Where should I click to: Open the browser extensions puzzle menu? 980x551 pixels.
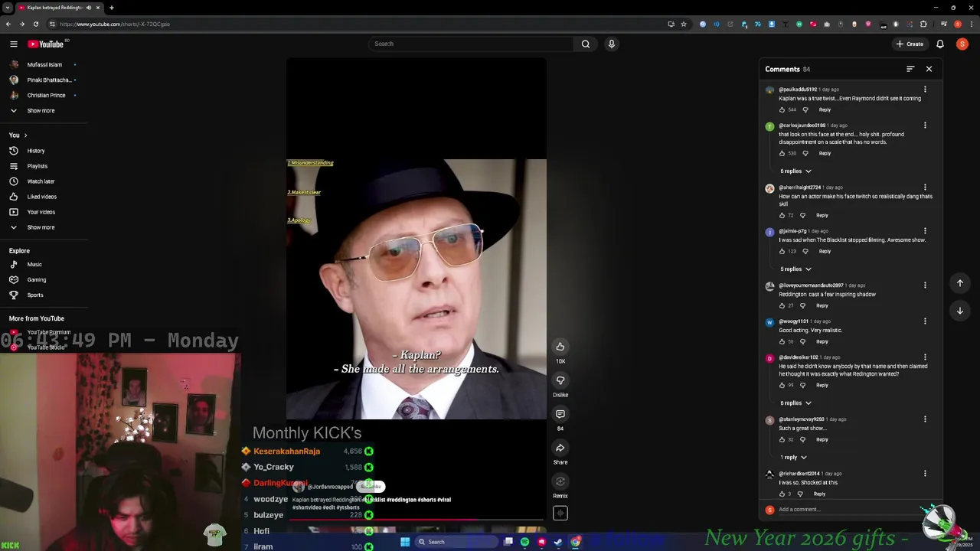tap(923, 24)
